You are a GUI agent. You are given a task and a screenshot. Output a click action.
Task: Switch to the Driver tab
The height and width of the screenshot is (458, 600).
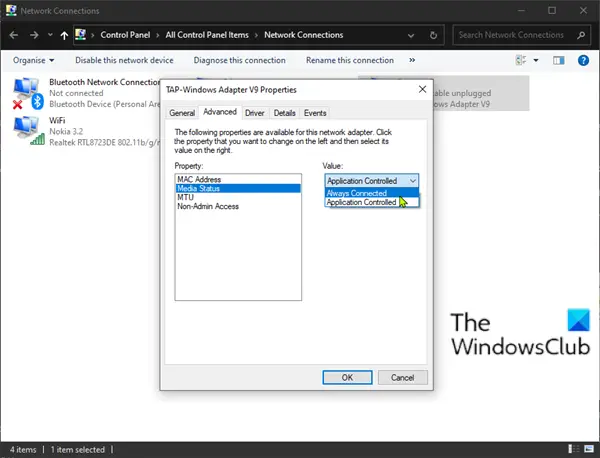pyautogui.click(x=254, y=113)
